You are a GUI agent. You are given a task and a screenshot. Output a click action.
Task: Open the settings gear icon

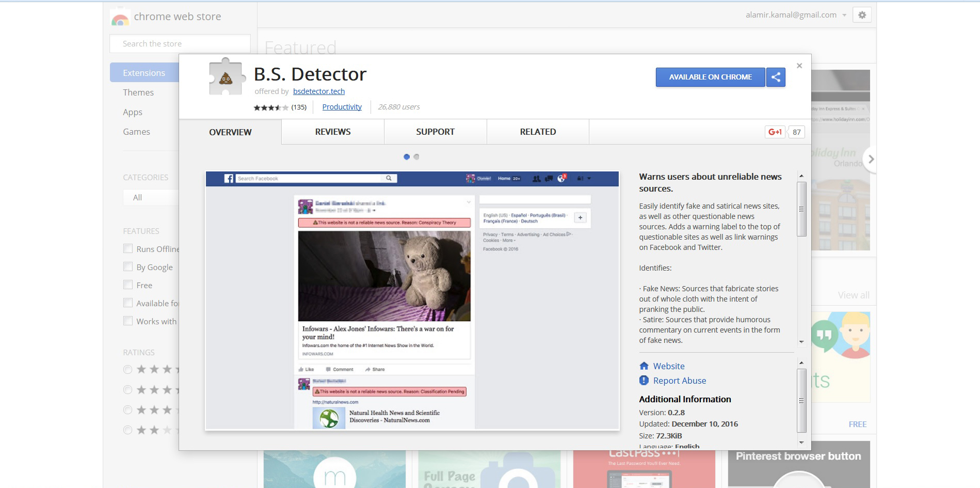[x=862, y=15]
